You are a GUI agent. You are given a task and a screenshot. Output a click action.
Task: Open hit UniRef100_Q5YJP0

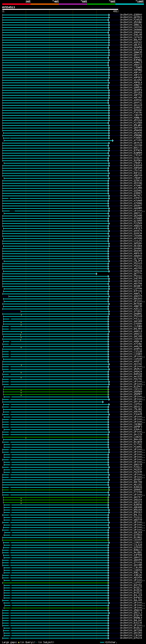coord(131,402)
